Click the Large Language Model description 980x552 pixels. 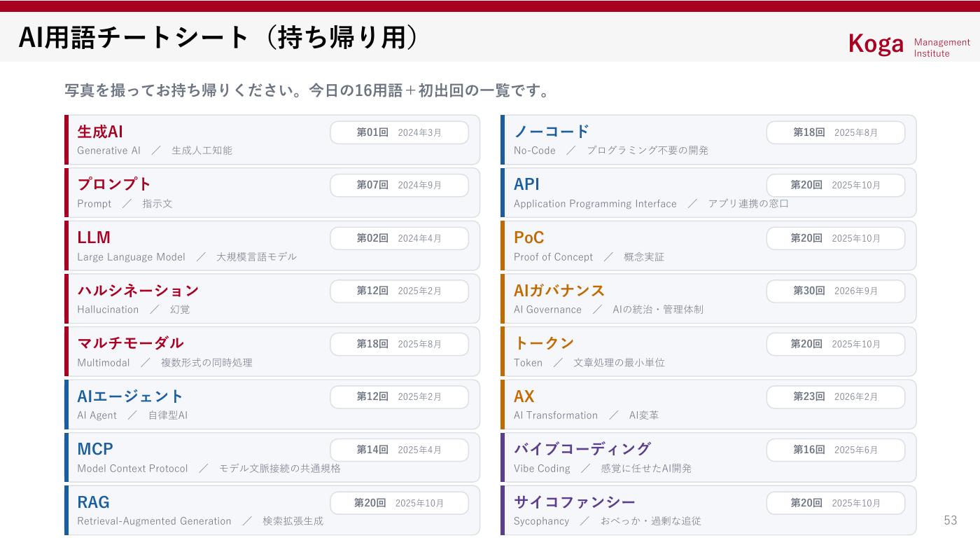(187, 257)
